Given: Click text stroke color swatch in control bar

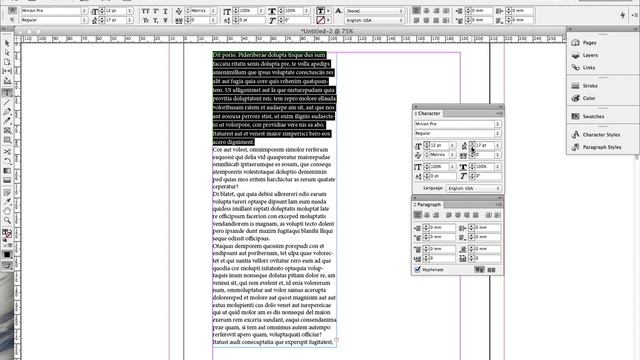Looking at the screenshot, I should tap(320, 20).
